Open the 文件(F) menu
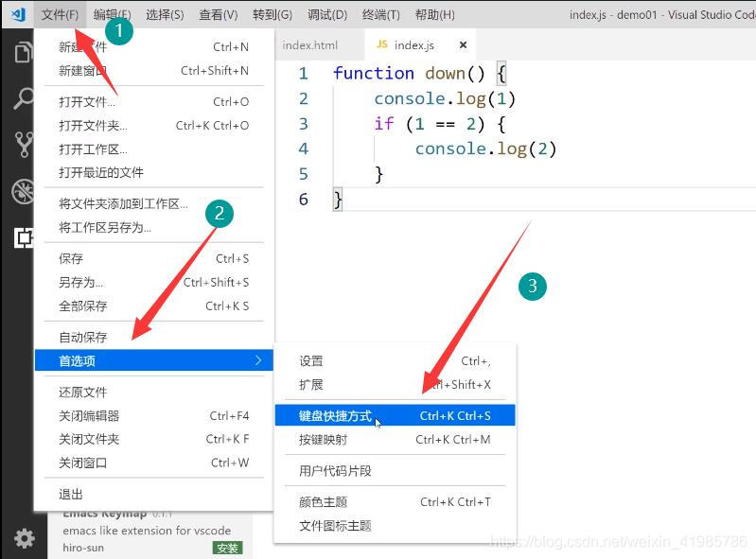This screenshot has height=559, width=756. [x=60, y=15]
